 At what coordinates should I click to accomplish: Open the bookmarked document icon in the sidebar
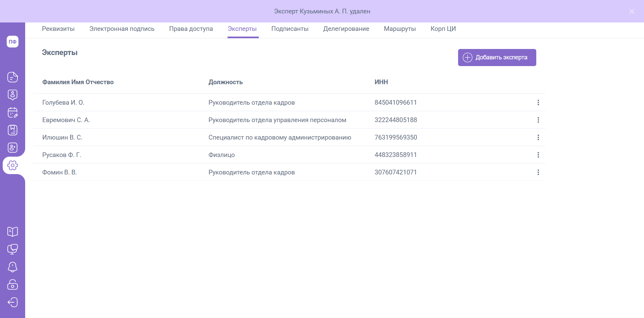(12, 130)
